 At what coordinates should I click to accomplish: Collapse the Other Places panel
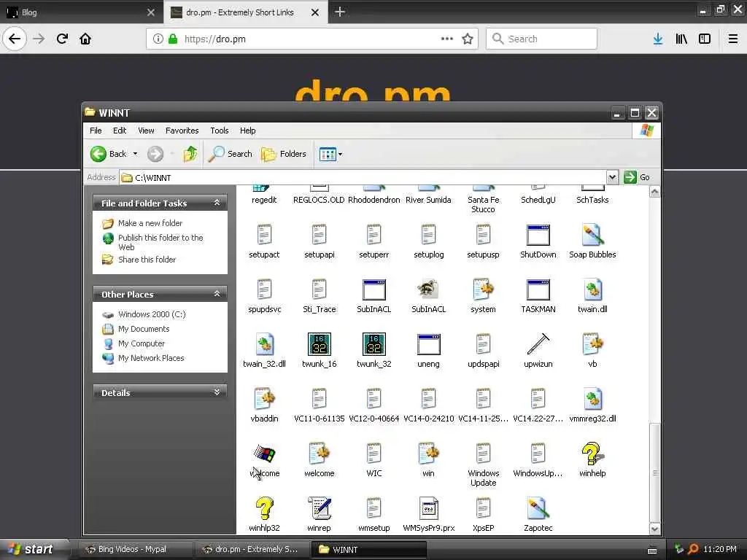(217, 294)
